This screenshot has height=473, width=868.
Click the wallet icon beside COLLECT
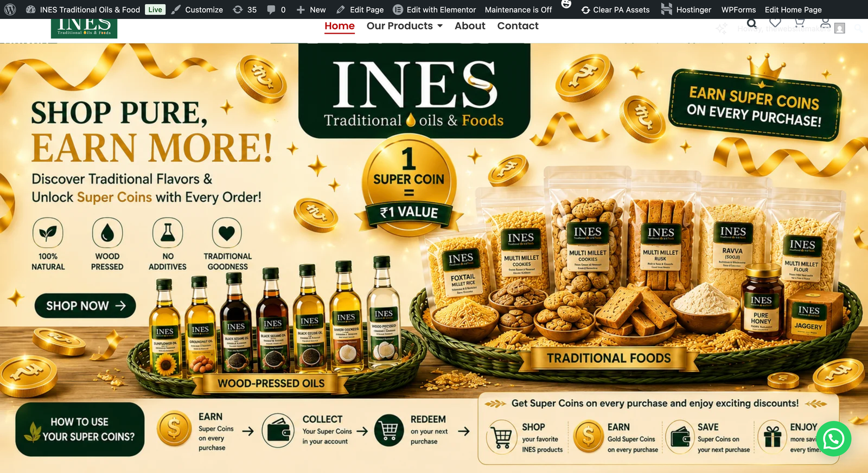coord(278,431)
